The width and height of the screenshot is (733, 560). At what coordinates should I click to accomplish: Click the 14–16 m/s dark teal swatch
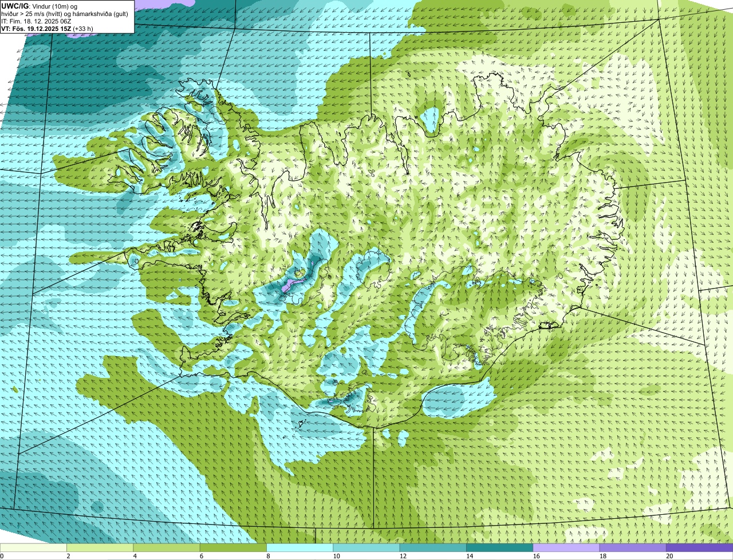click(x=499, y=548)
